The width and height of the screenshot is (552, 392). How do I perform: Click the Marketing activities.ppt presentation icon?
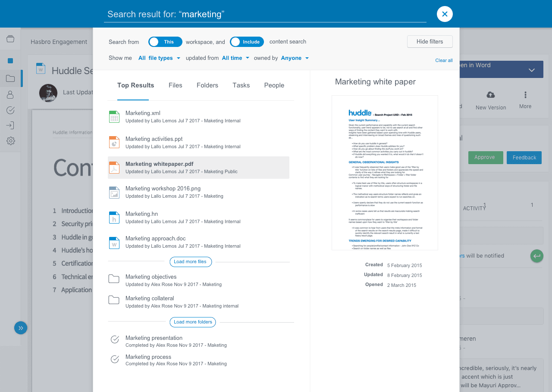114,142
